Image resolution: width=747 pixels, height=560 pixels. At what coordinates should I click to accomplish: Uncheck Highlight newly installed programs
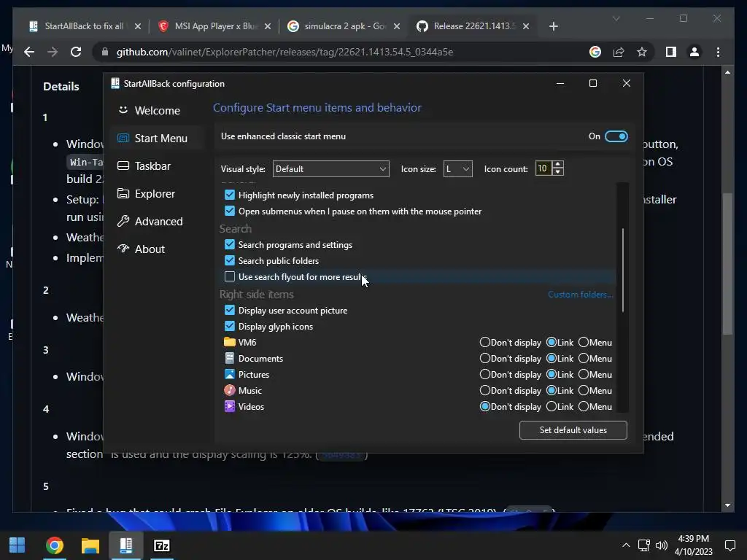tap(230, 195)
